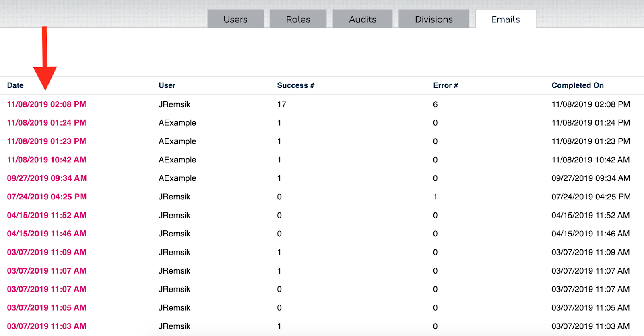Click the Completed On column header
The image size is (644, 336).
click(578, 85)
